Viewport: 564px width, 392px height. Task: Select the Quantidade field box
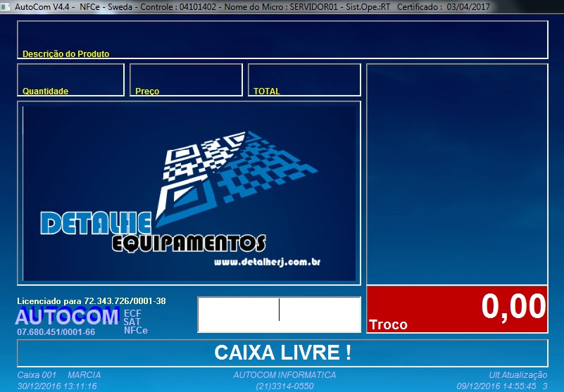(x=70, y=80)
